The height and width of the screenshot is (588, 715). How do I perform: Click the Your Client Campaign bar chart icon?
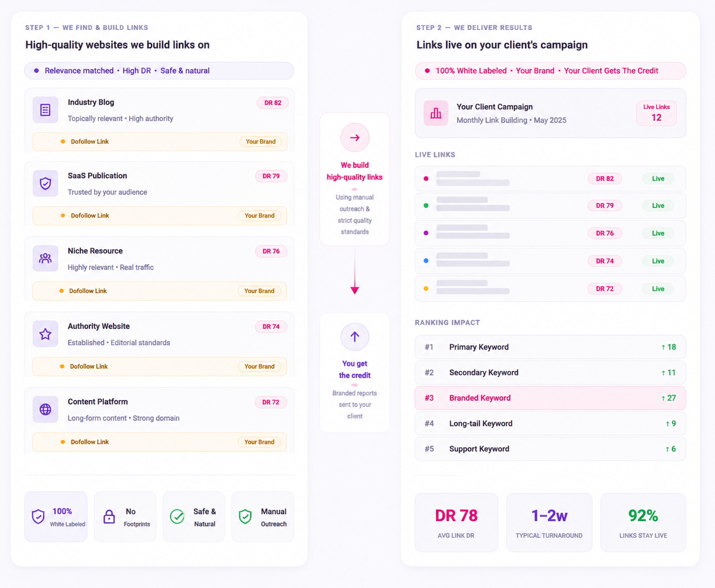436,113
